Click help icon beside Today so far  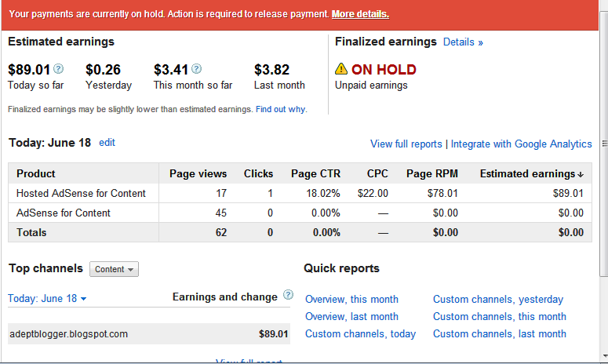click(x=59, y=69)
